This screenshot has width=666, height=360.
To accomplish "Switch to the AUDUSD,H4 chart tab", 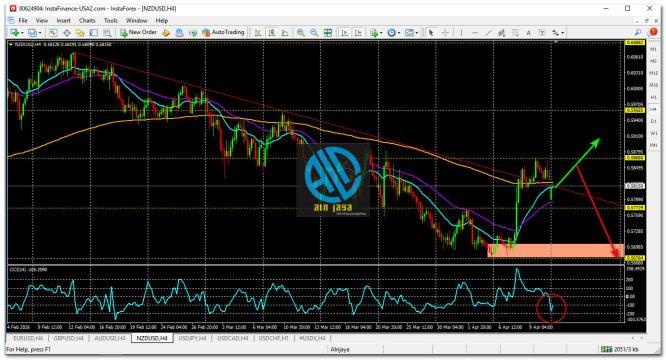I will coord(110,338).
